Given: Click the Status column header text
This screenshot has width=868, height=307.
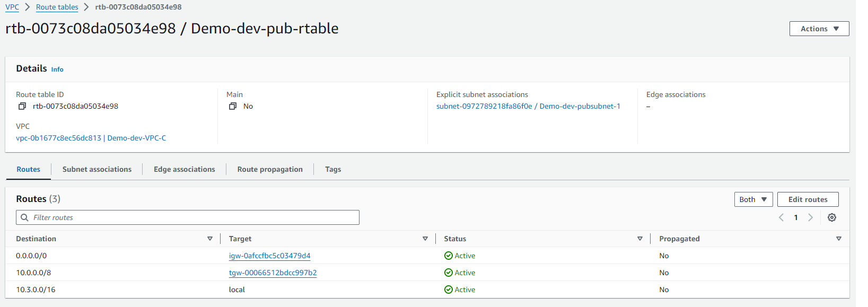Looking at the screenshot, I should click(x=455, y=239).
